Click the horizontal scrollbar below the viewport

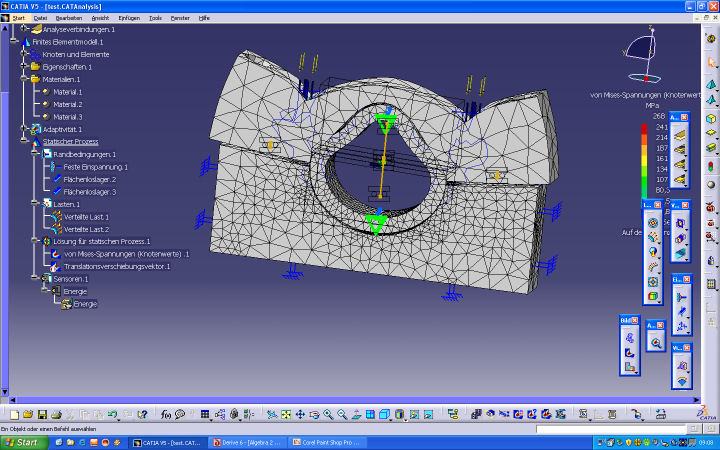(354, 400)
